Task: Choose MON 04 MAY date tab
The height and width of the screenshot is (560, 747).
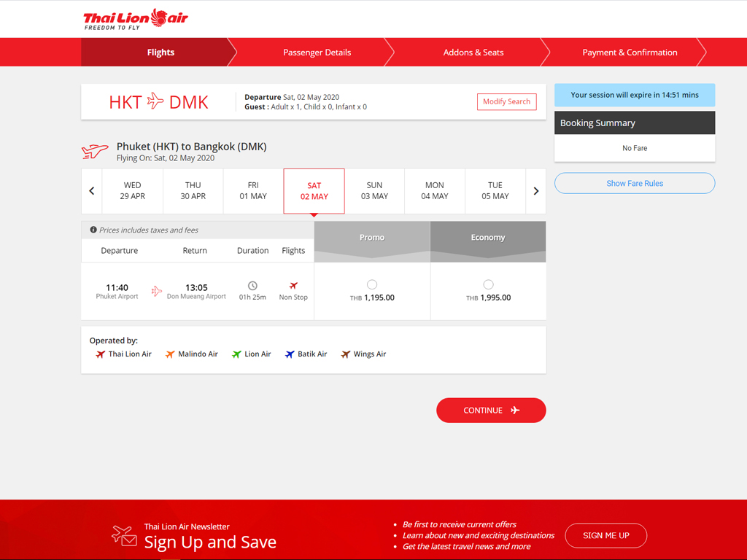Action: coord(435,191)
